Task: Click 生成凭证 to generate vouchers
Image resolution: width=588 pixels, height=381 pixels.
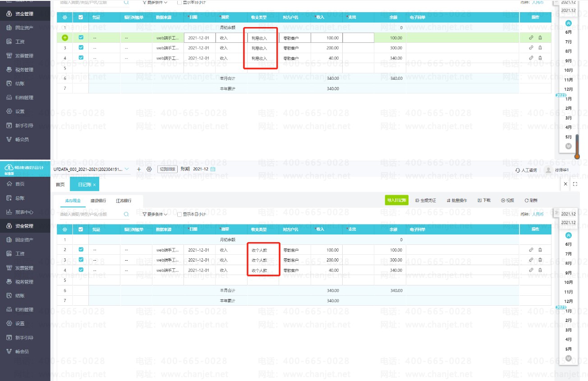Action: (426, 201)
